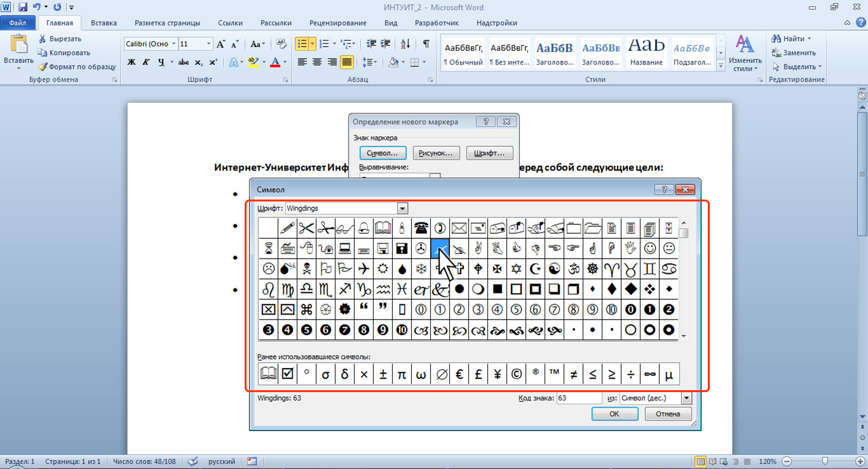Viewport: 868px width, 469px height.
Task: Open the Calibri font name dropdown
Action: (x=173, y=44)
